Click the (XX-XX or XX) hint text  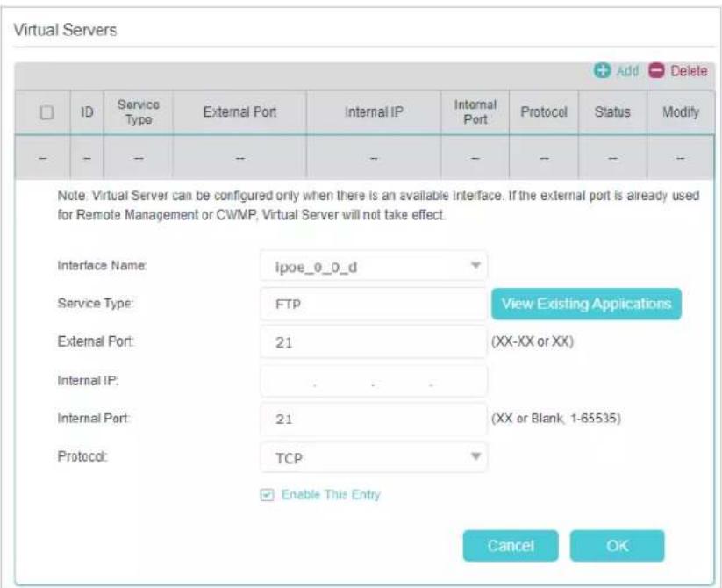(x=533, y=341)
